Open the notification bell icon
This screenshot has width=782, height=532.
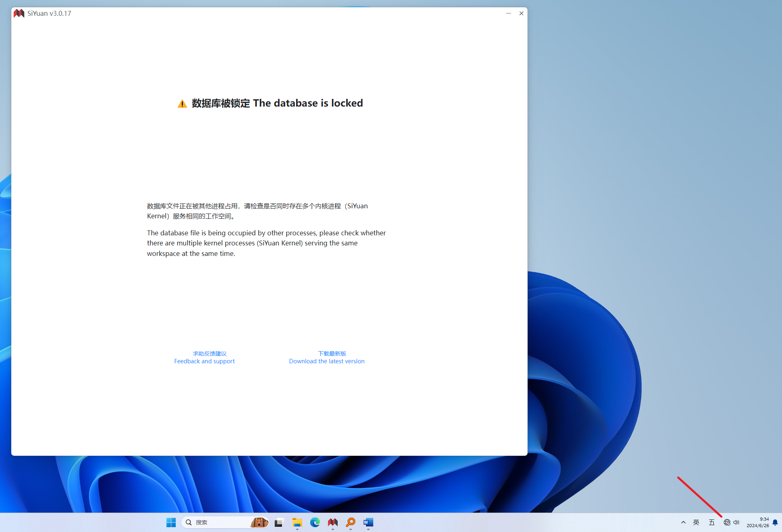[775, 522]
